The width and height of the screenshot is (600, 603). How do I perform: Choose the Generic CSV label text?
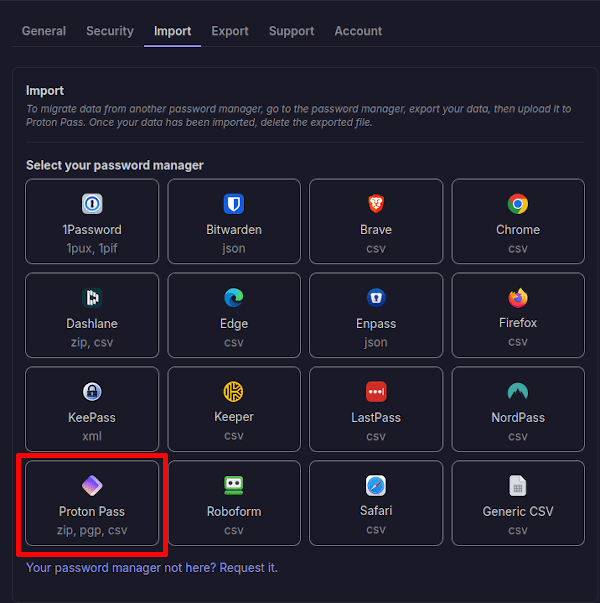click(x=518, y=511)
